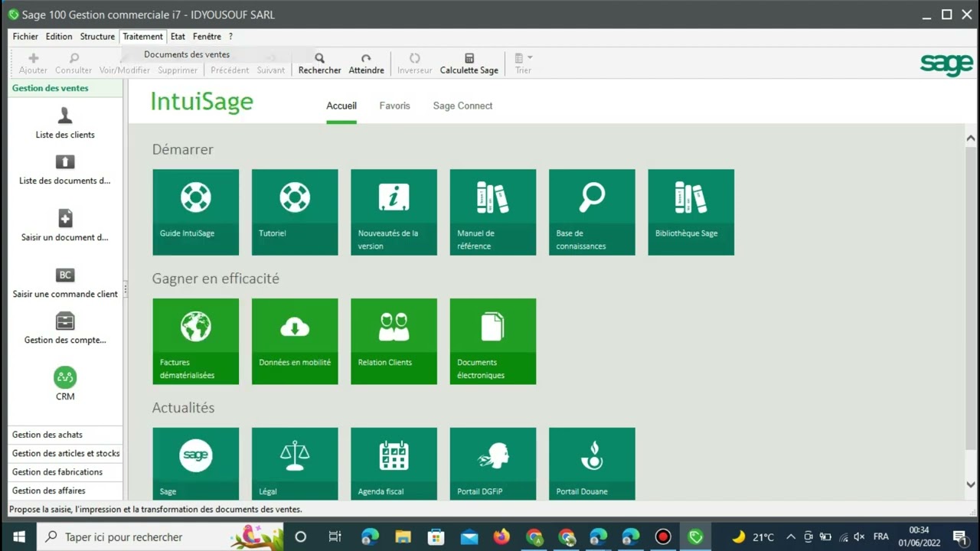Switch to the Sage Connect tab
This screenshot has height=551, width=980.
(462, 106)
